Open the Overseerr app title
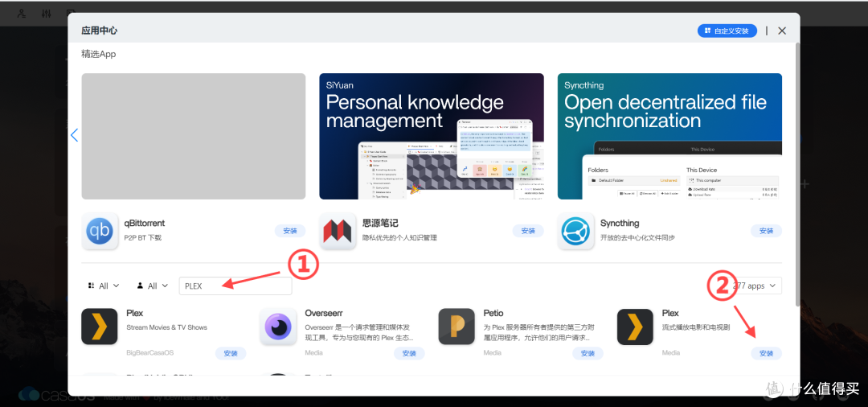 [324, 313]
